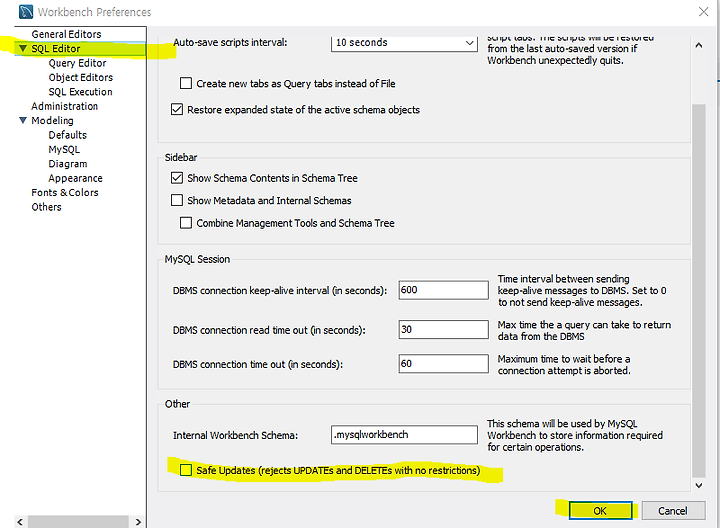Click the 'Max time the a query' description text
The image size is (720, 528).
[x=584, y=331]
